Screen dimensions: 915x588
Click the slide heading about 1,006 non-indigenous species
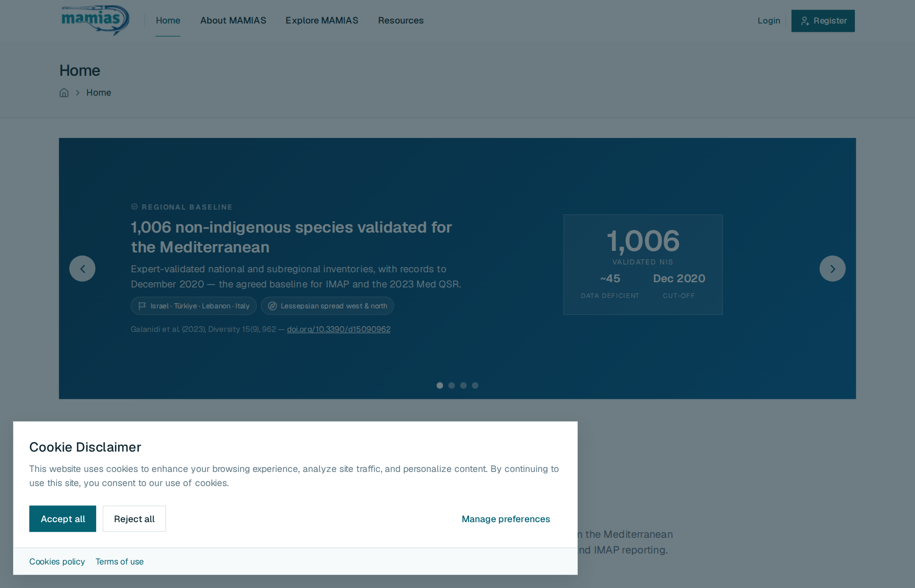pos(291,237)
